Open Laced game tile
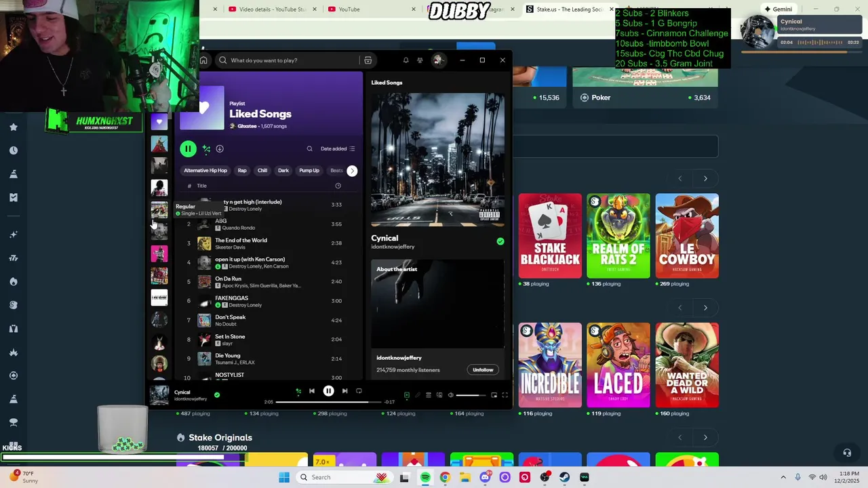The image size is (868, 488). pyautogui.click(x=618, y=365)
